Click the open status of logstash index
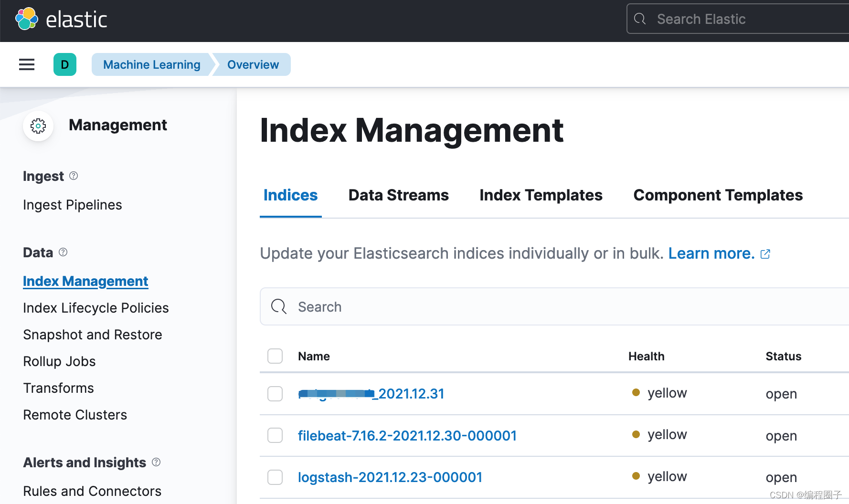This screenshot has height=504, width=849. 781,477
